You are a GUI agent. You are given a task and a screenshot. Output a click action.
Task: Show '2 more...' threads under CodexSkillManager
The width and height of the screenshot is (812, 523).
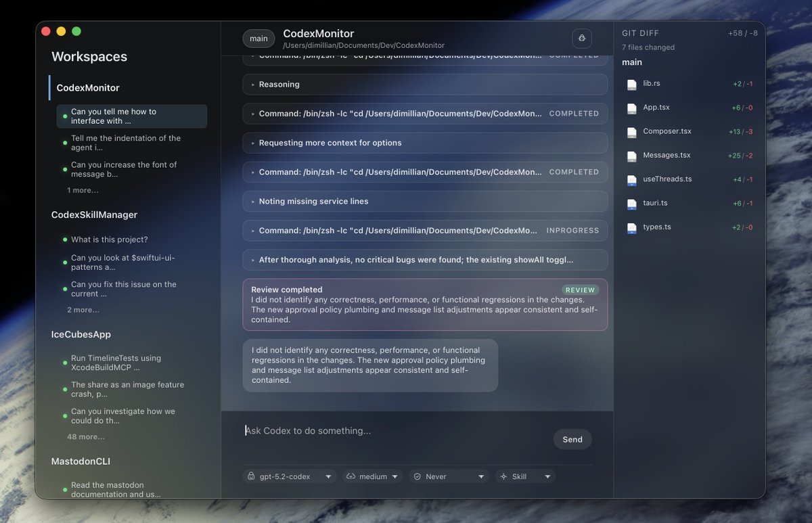83,310
